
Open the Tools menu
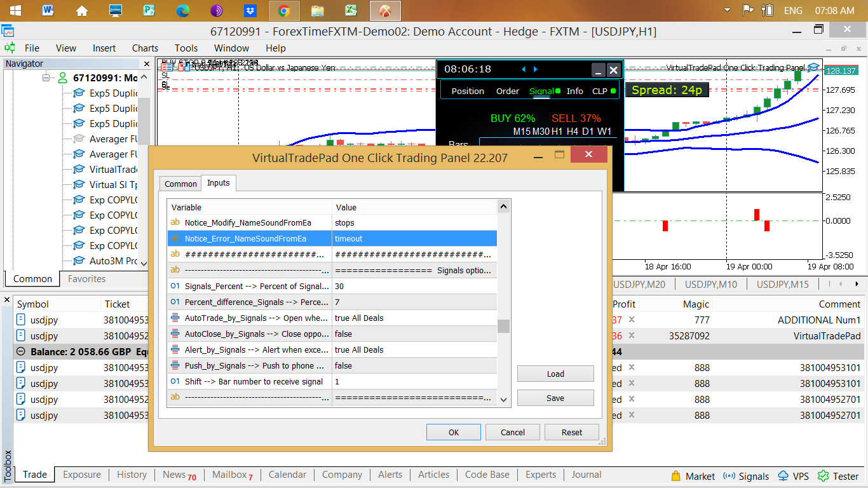click(x=186, y=48)
